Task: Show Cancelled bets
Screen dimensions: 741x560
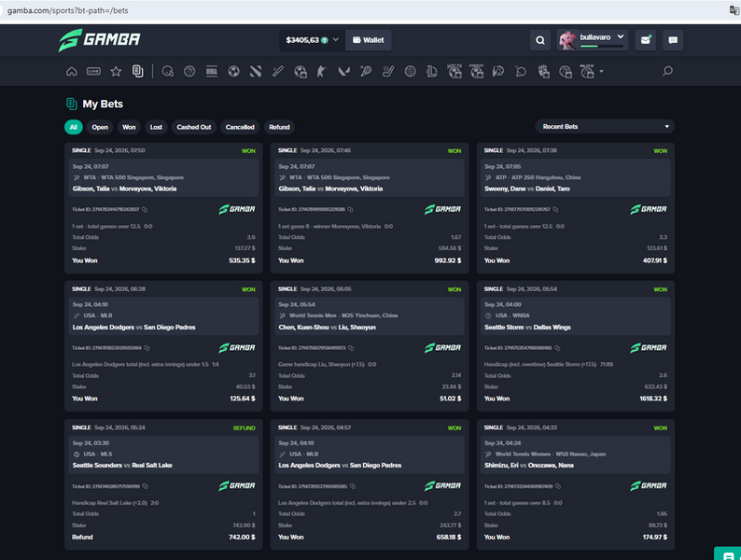Action: point(240,127)
